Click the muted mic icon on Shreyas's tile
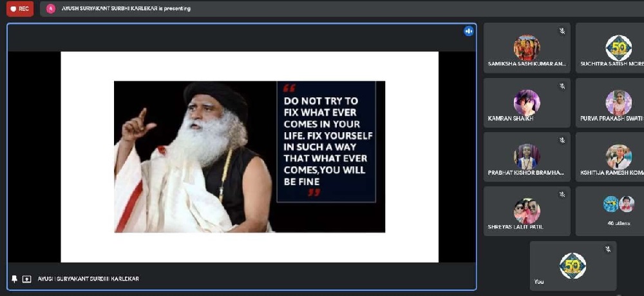Viewport: 644px width, 296px height. click(x=562, y=194)
